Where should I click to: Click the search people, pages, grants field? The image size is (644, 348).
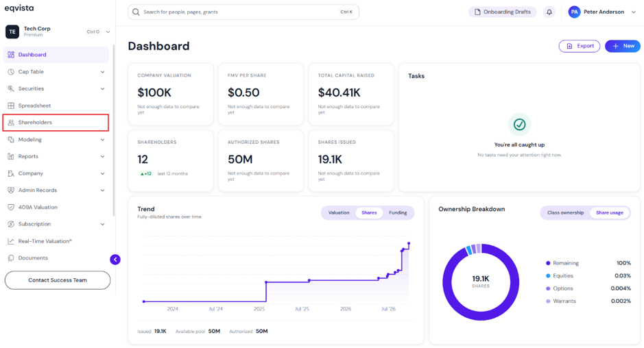pyautogui.click(x=243, y=12)
